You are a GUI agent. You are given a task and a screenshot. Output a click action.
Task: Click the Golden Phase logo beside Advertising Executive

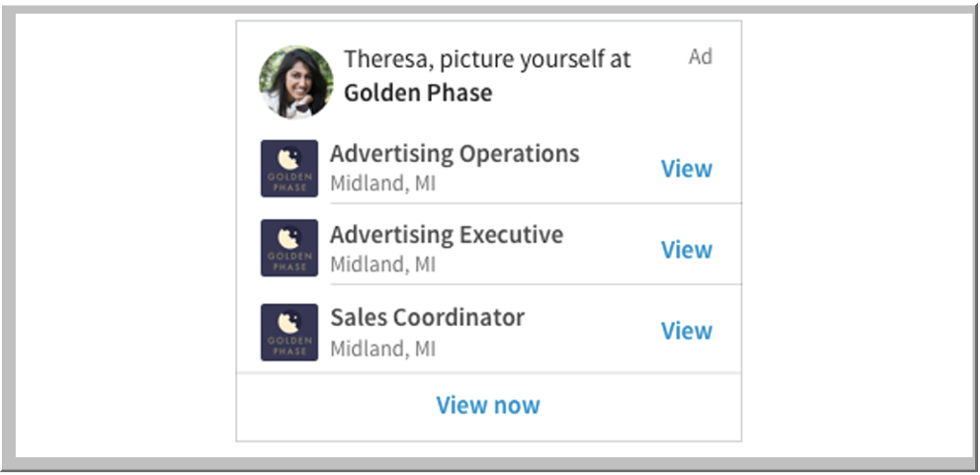[x=289, y=248]
